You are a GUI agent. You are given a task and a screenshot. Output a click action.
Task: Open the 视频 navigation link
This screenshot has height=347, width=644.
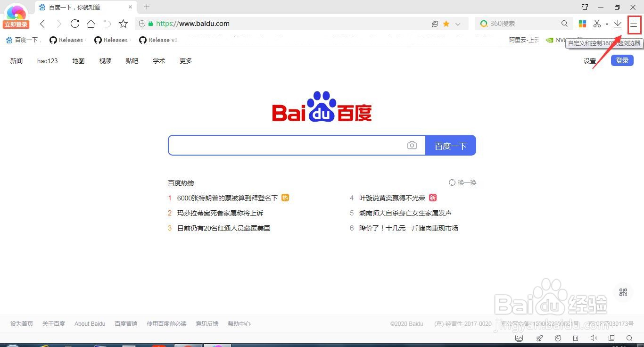coord(105,61)
